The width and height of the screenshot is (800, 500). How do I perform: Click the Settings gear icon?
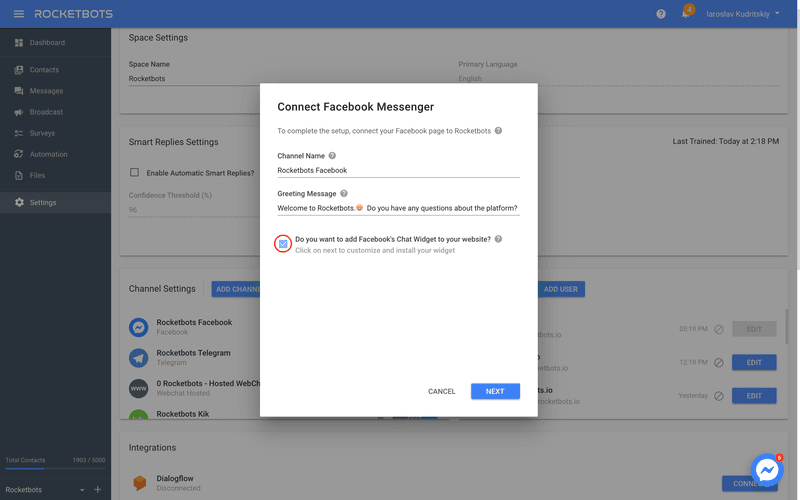pos(19,203)
